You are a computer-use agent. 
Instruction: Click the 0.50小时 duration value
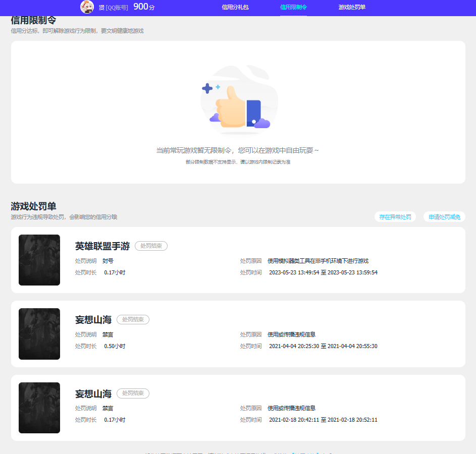click(114, 346)
